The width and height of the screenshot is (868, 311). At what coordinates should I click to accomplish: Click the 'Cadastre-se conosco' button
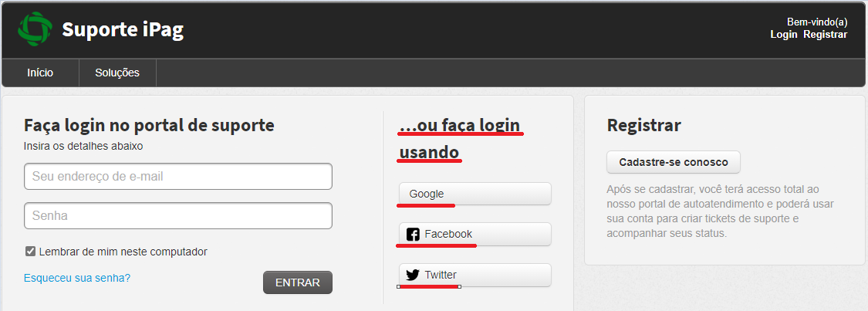click(673, 162)
